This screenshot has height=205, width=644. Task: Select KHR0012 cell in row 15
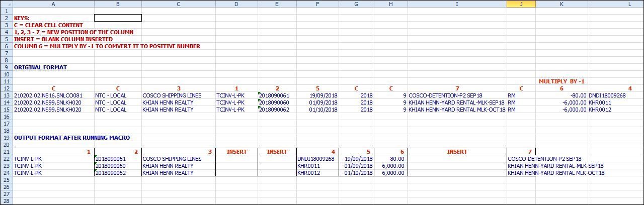tap(616, 110)
